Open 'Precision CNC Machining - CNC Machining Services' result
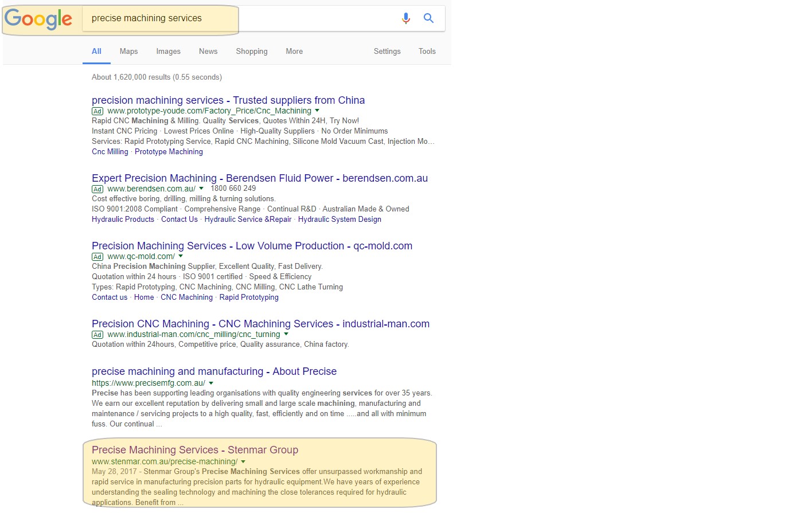Screen dimensions: 812x513 tap(260, 324)
